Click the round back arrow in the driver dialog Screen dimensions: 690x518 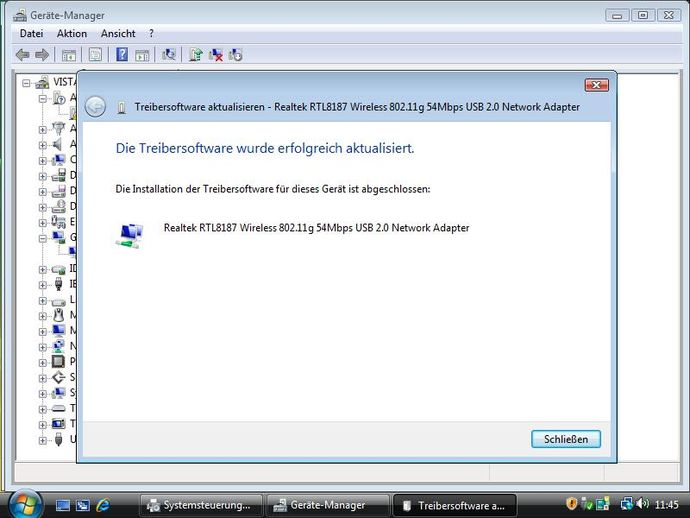tap(95, 107)
